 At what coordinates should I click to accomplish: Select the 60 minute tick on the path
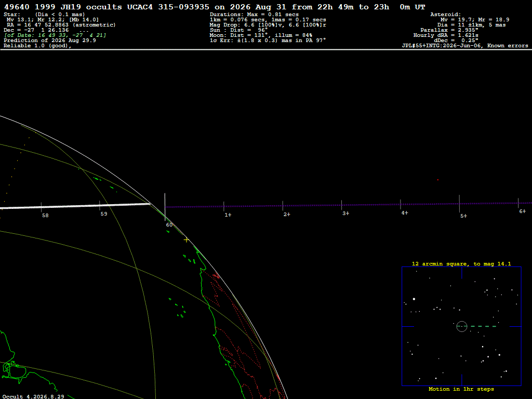(x=165, y=207)
